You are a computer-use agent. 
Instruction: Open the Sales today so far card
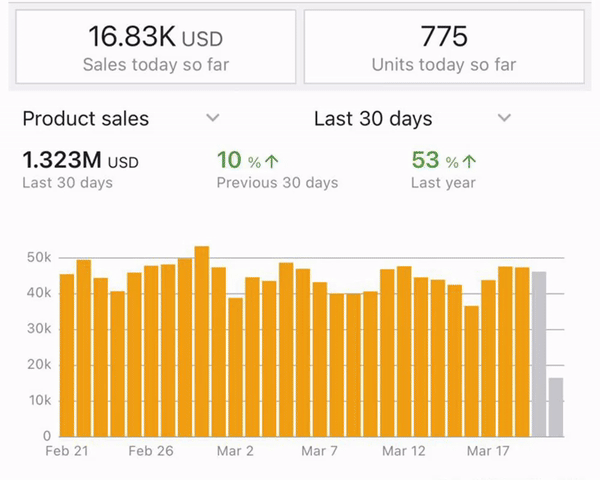153,47
